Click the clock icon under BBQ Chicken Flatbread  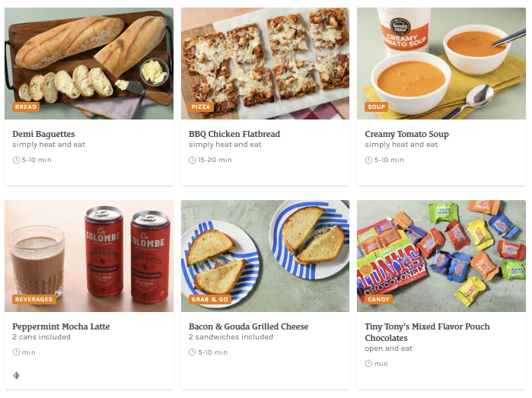tap(193, 160)
